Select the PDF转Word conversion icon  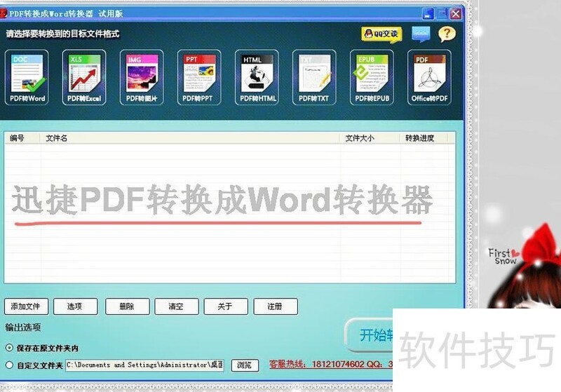coord(27,77)
